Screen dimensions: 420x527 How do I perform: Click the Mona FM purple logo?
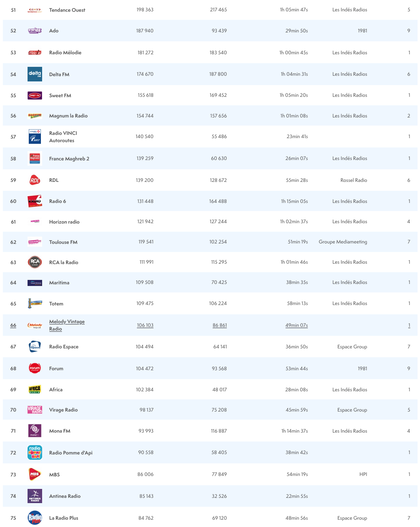35,431
